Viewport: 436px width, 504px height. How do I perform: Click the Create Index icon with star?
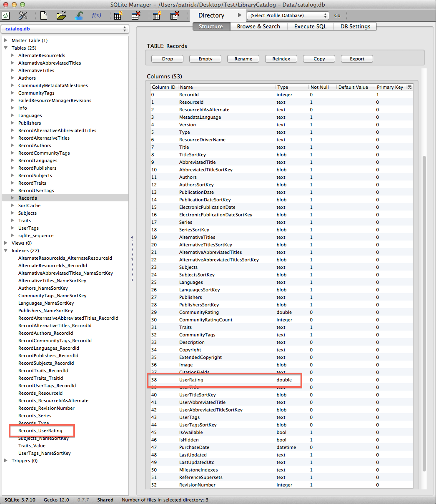[x=157, y=16]
